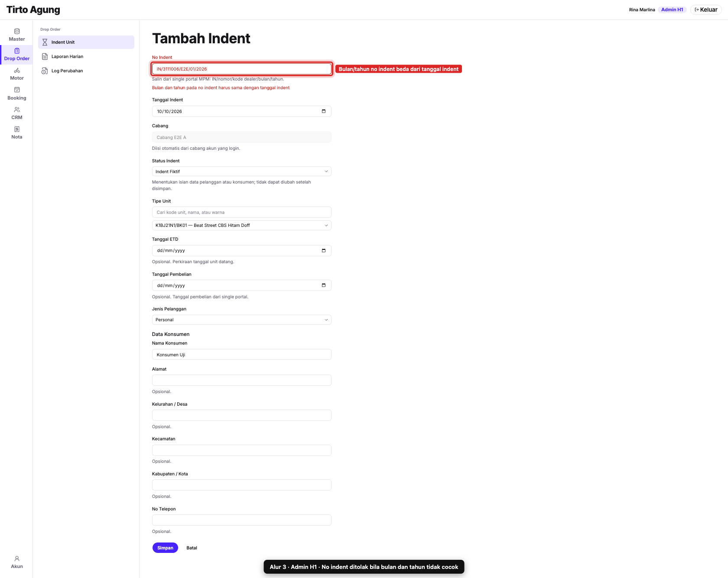Open the Indent Unit menu item

(86, 42)
